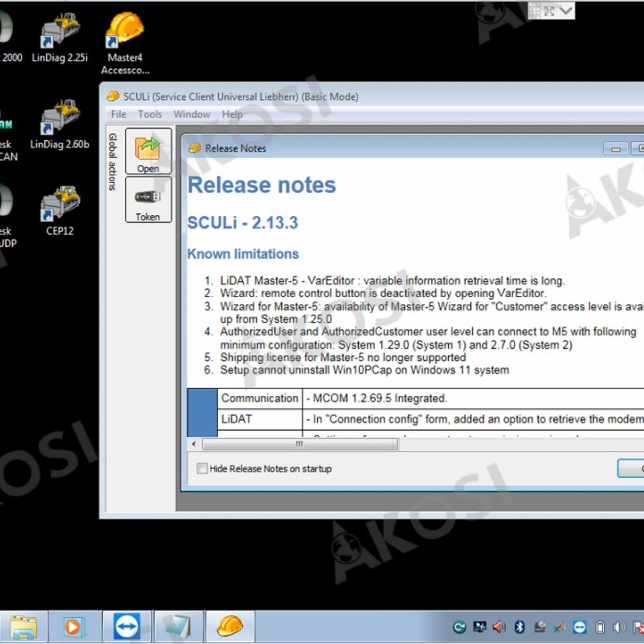The width and height of the screenshot is (644, 644).
Task: Click the horizontal scrollbar left arrow
Action: (x=194, y=443)
